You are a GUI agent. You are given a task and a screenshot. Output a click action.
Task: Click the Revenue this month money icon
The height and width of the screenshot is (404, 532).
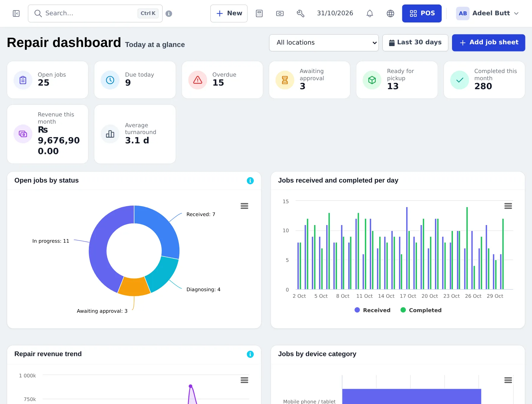[23, 134]
